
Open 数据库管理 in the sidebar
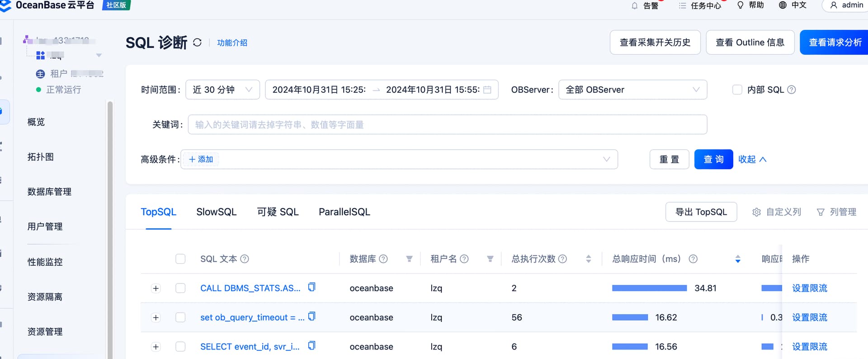(x=49, y=192)
